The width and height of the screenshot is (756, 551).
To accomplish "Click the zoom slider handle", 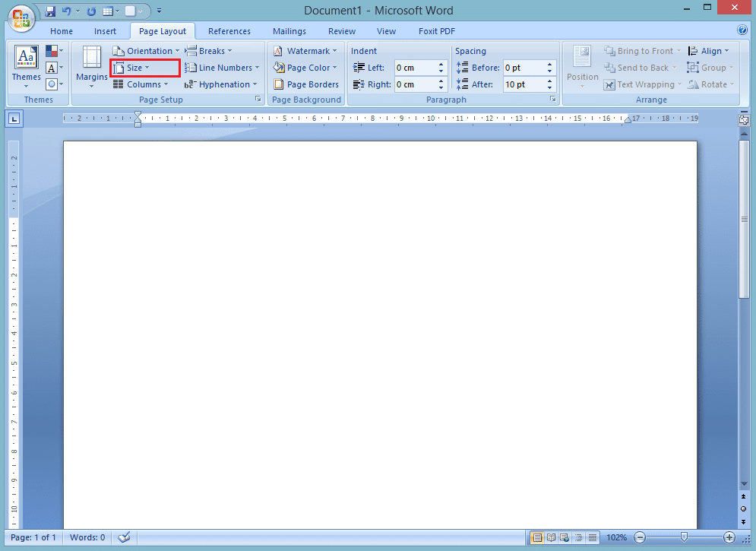I will [x=684, y=537].
